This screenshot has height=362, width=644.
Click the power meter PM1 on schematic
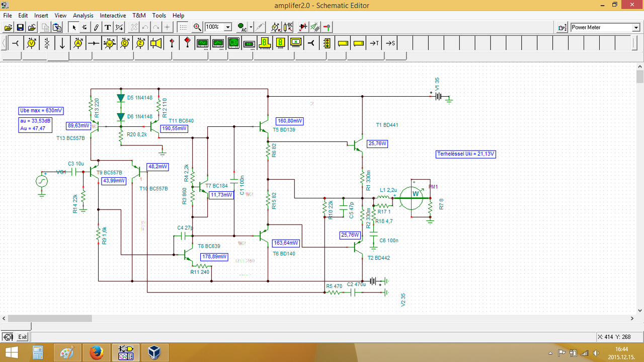(415, 194)
